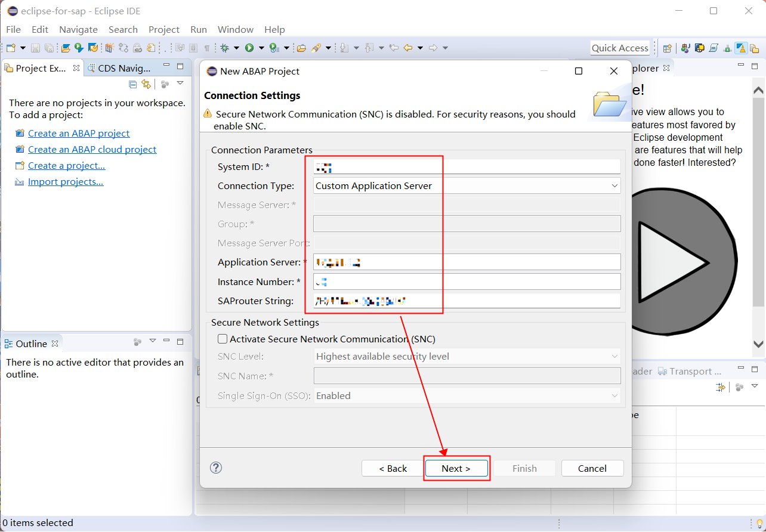Click the Create a project... link
Viewport: 766px width, 532px height.
click(66, 165)
